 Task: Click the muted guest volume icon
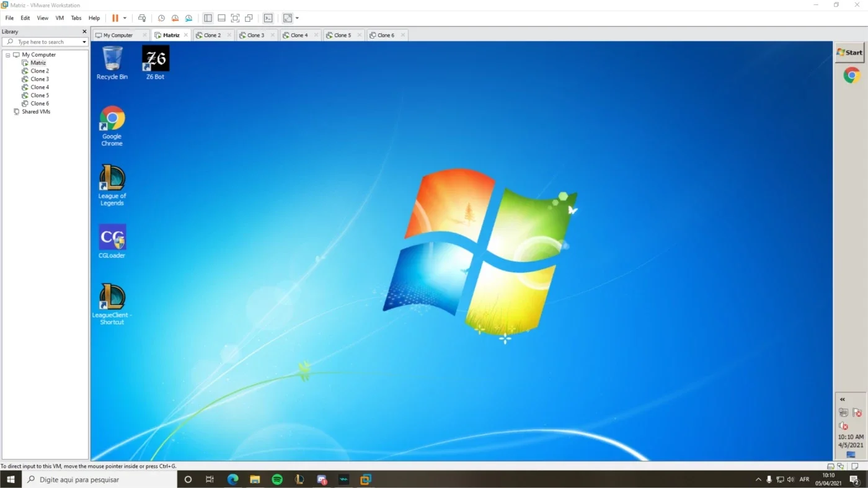point(843,426)
